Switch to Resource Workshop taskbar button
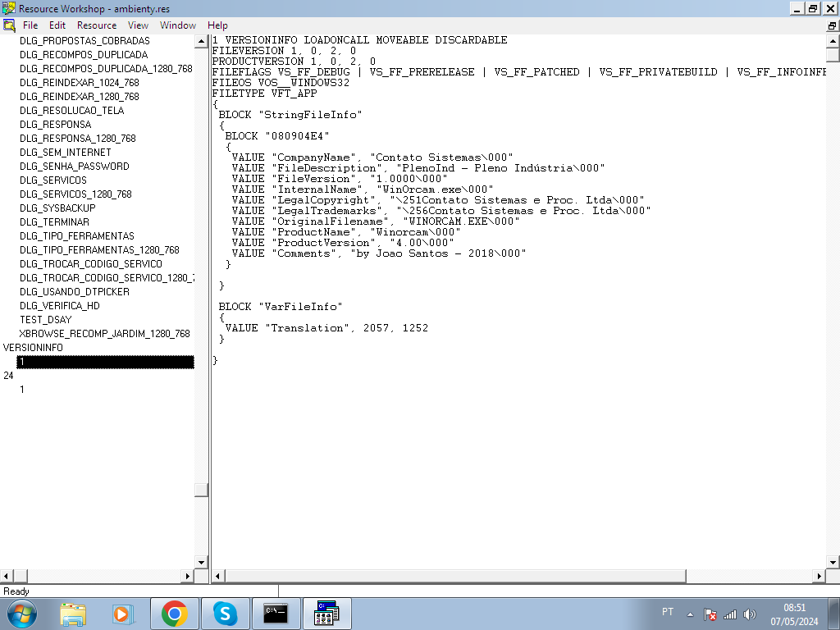The image size is (840, 630). click(x=326, y=614)
